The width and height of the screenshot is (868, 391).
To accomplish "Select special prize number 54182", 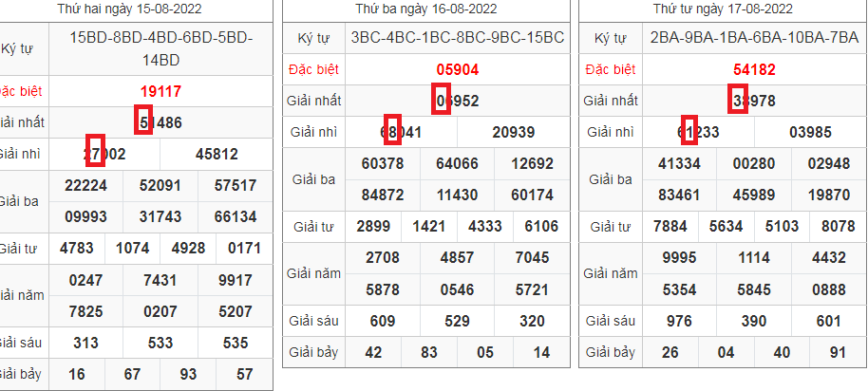I will (753, 69).
